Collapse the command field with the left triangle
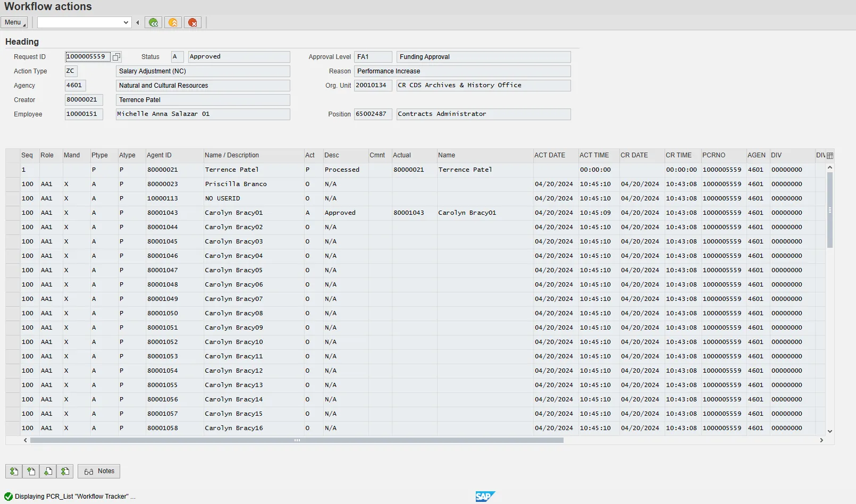The image size is (856, 504). click(x=138, y=22)
